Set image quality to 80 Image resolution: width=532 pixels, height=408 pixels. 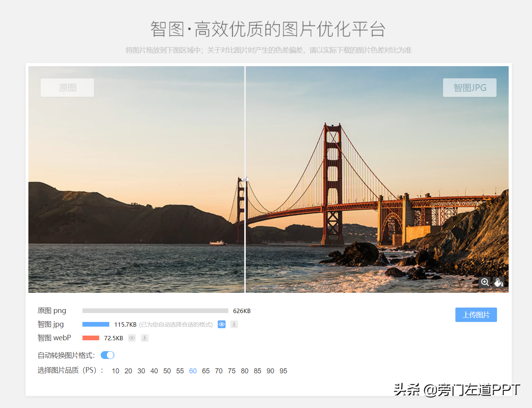point(245,371)
